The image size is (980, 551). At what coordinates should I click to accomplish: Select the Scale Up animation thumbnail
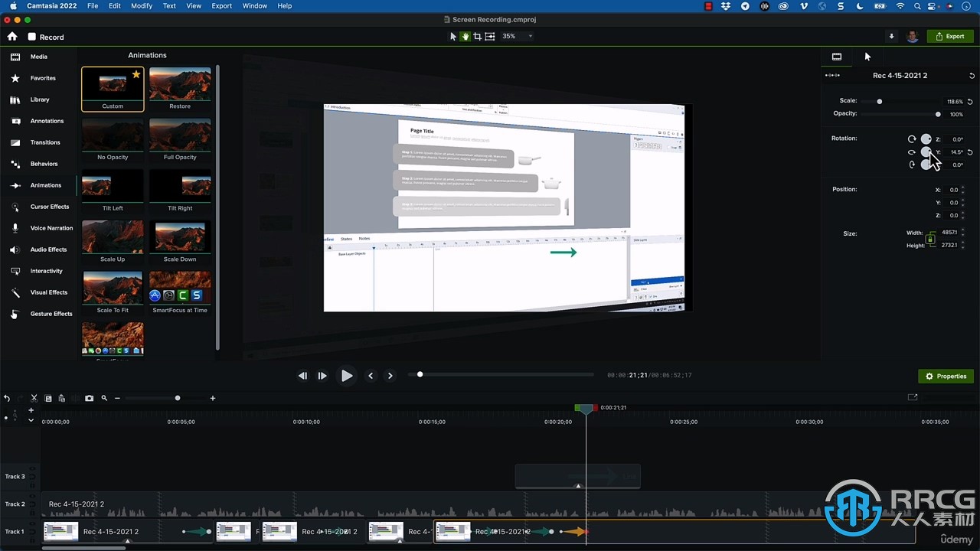click(x=113, y=237)
